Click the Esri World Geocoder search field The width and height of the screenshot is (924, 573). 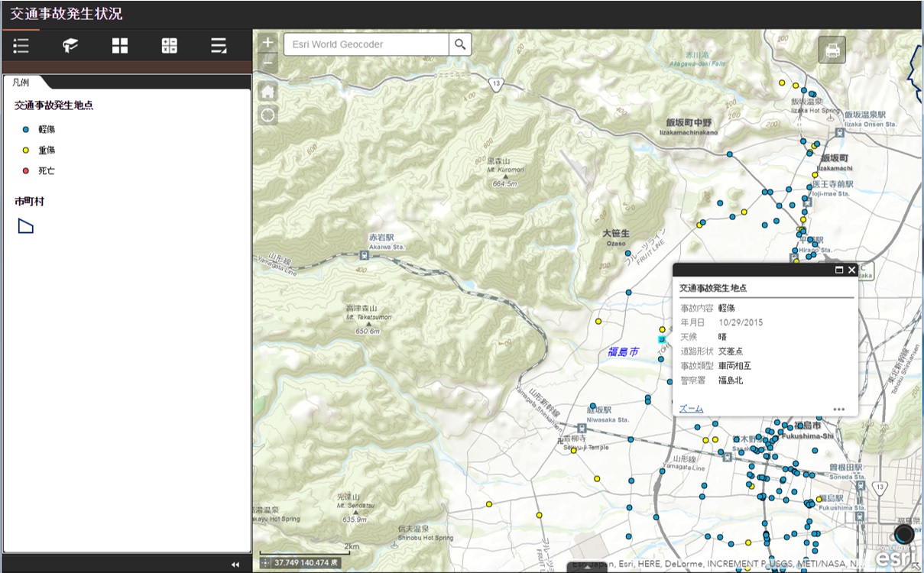coord(365,44)
